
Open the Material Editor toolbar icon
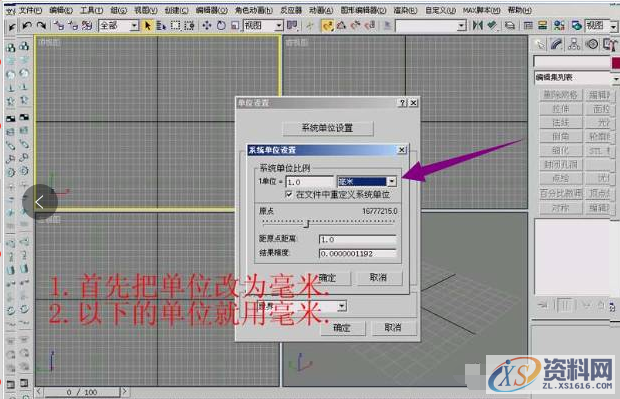[x=559, y=26]
